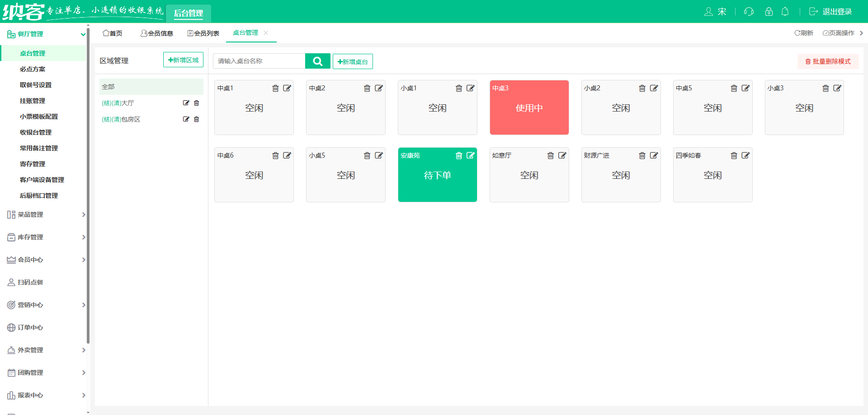
Task: Open 小票模板配置 in sidebar
Action: click(x=39, y=117)
